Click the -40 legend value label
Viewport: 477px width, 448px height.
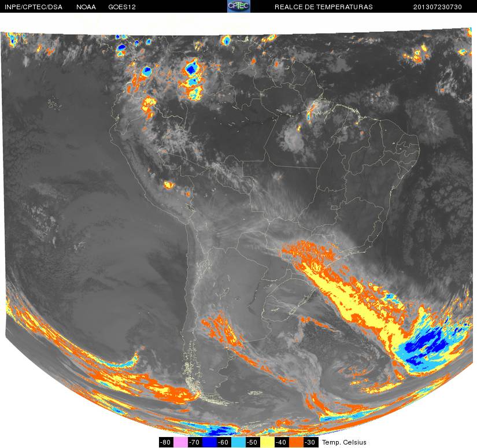tap(282, 442)
